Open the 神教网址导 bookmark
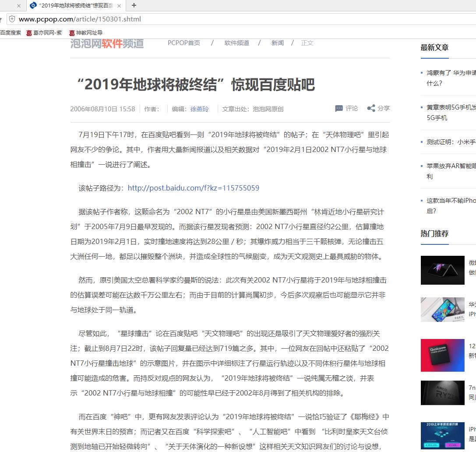This screenshot has width=476, height=452. pos(86,33)
